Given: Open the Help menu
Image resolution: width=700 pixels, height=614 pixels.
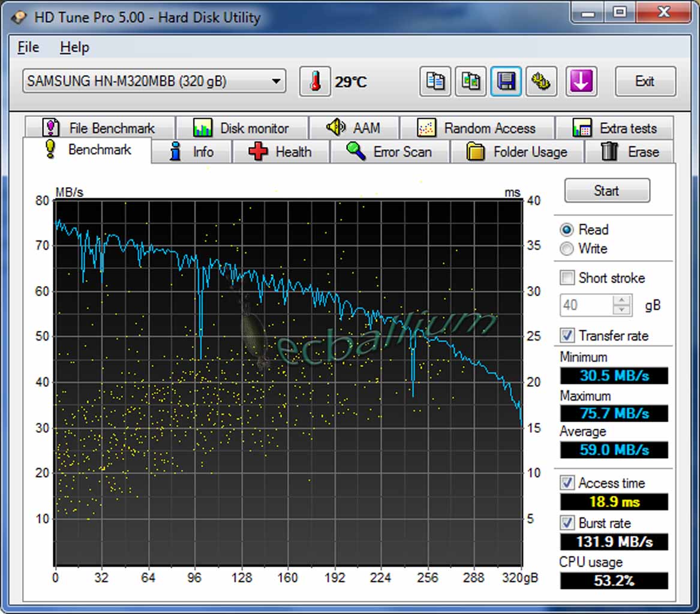Looking at the screenshot, I should click(x=74, y=47).
